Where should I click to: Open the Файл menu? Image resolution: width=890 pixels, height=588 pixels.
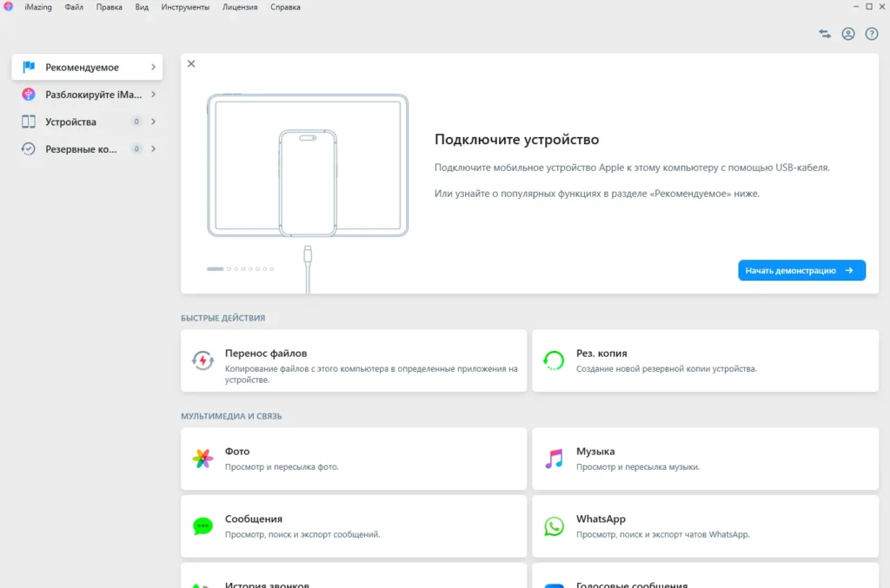(74, 7)
